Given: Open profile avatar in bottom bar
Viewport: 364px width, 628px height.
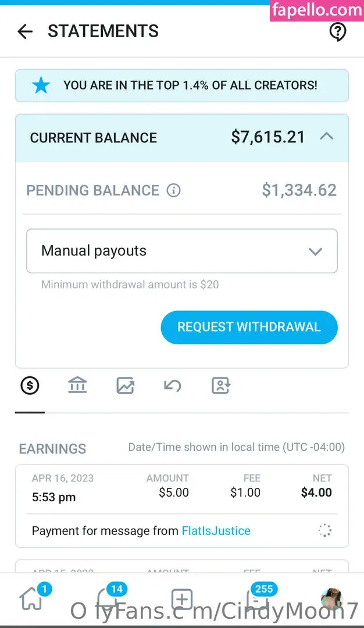Looking at the screenshot, I should [x=331, y=600].
